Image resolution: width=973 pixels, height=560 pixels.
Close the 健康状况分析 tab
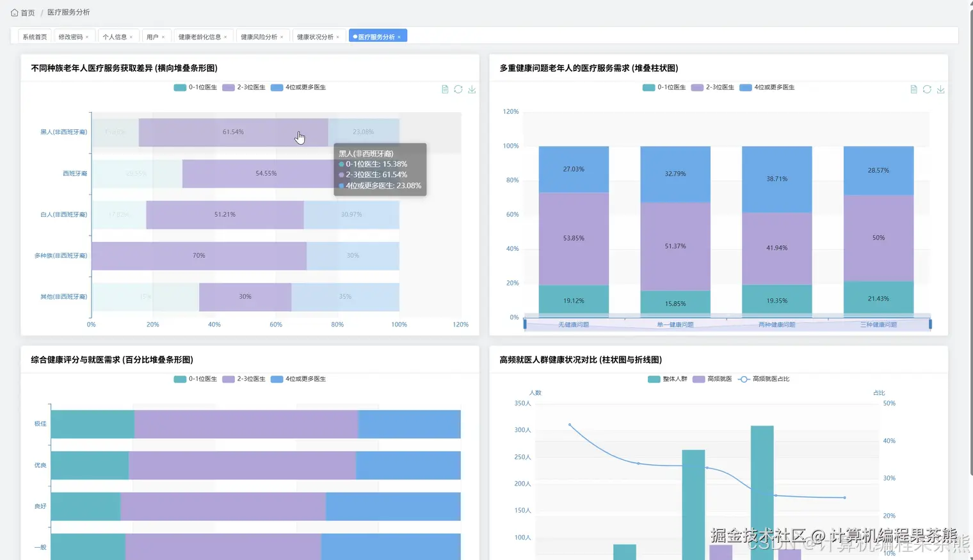coord(338,37)
